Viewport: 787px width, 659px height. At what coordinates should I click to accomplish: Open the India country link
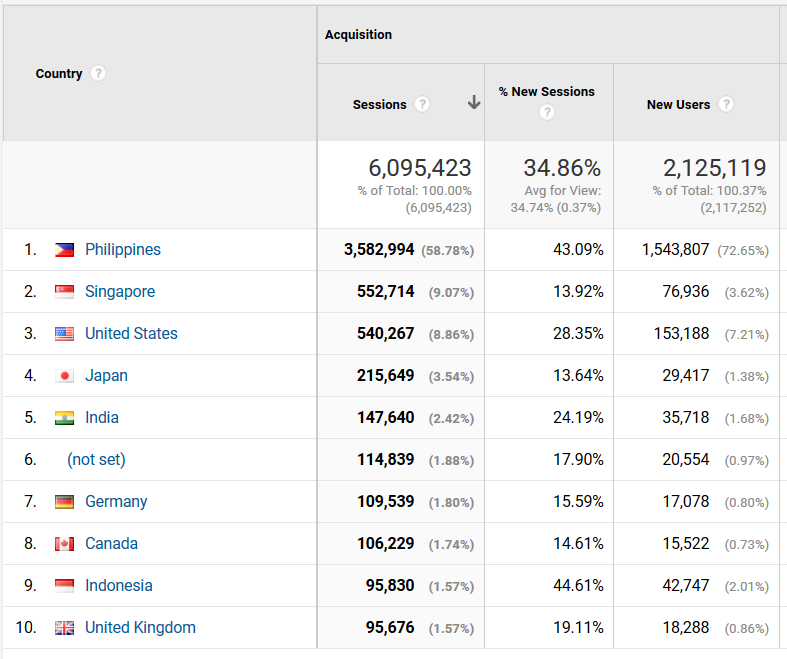click(x=102, y=418)
